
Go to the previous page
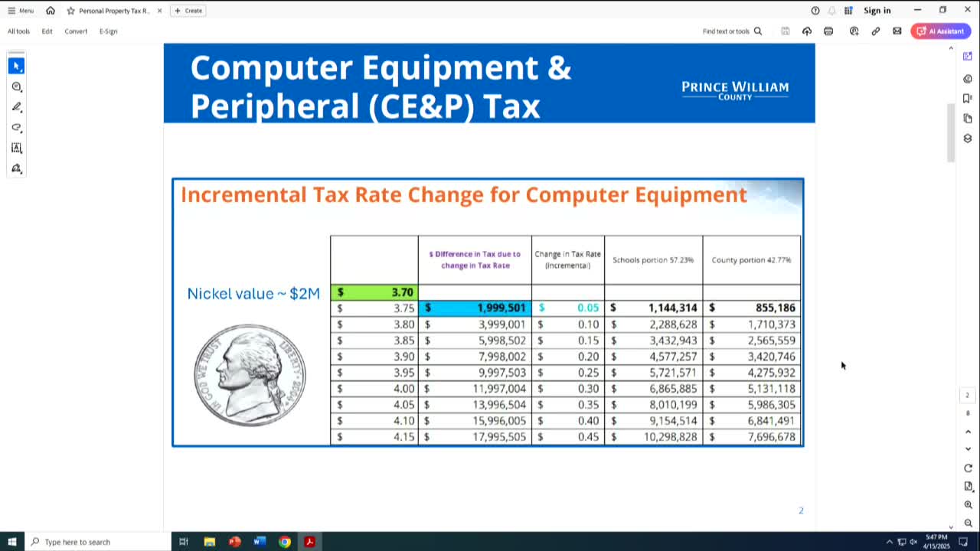[968, 432]
